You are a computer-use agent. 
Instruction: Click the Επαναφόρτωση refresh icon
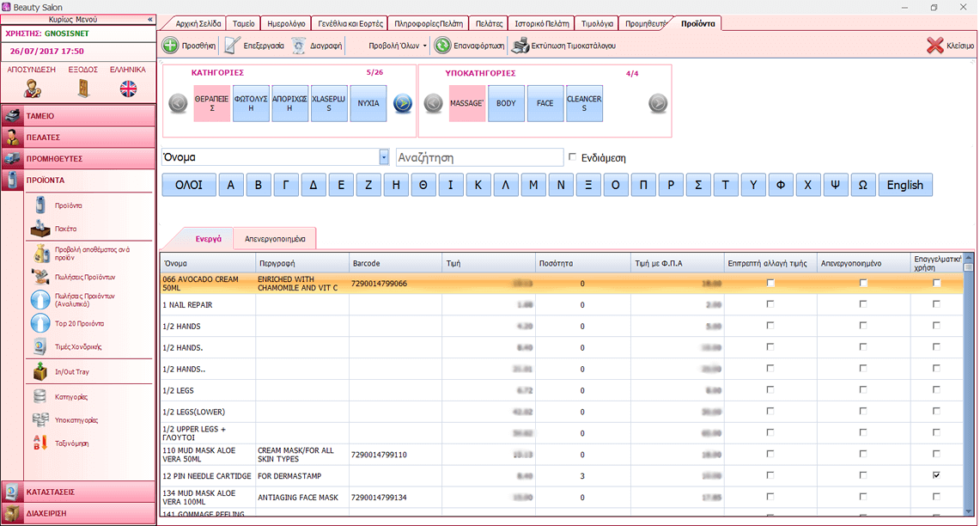[442, 46]
